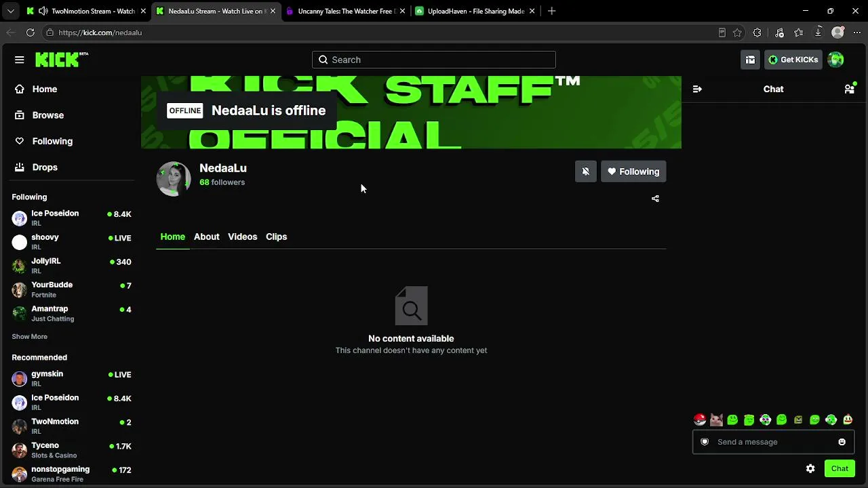This screenshot has width=868, height=488.
Task: Click the 68 followers count
Action: click(x=222, y=182)
